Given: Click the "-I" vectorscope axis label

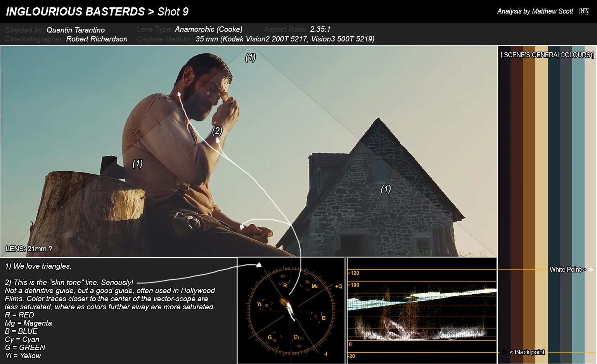Looking at the screenshot, I should coord(325,354).
